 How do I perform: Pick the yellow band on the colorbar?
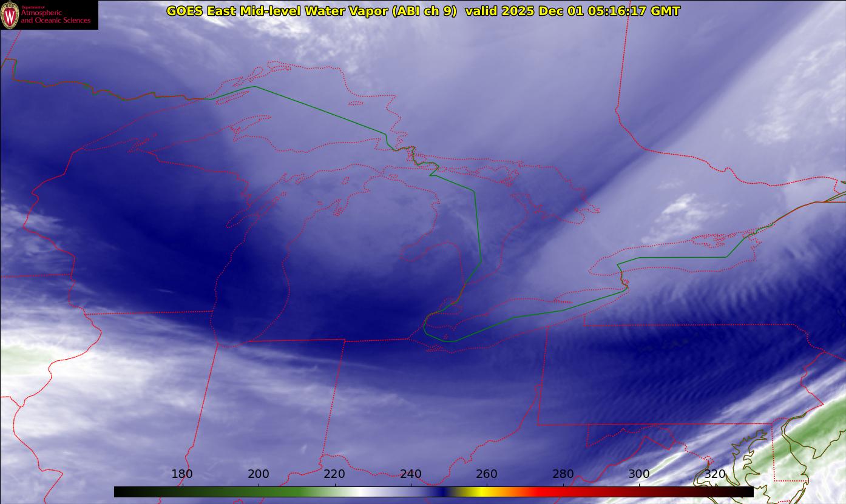point(479,492)
